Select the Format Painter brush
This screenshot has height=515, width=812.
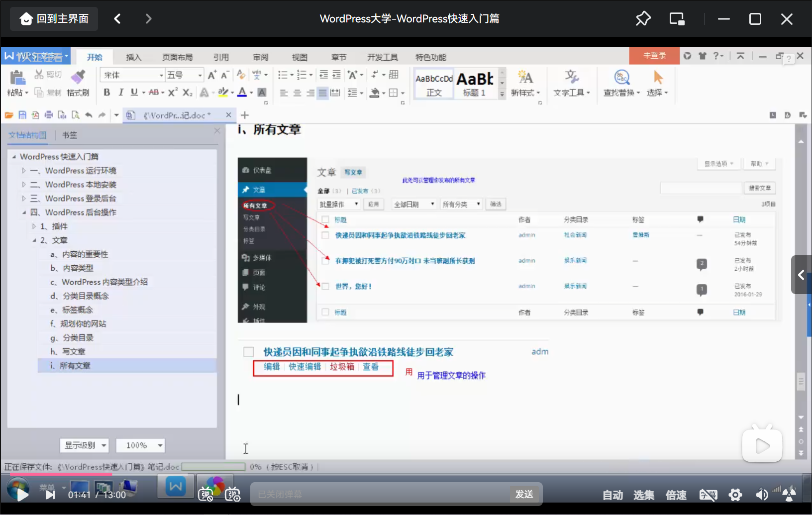78,77
